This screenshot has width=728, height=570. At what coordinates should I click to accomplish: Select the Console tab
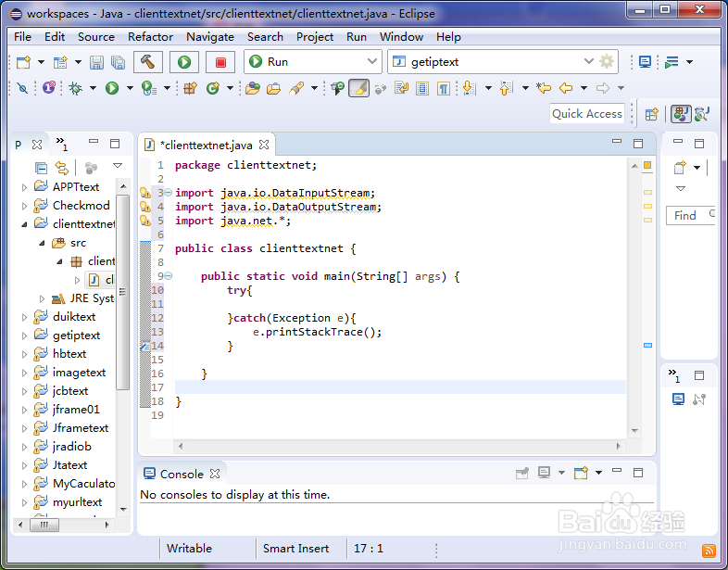[x=182, y=474]
